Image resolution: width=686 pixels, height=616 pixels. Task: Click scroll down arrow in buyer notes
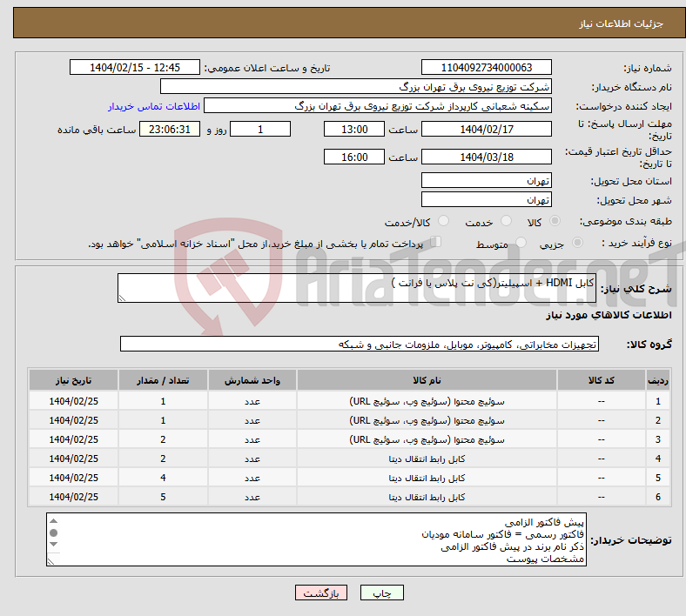pyautogui.click(x=53, y=545)
